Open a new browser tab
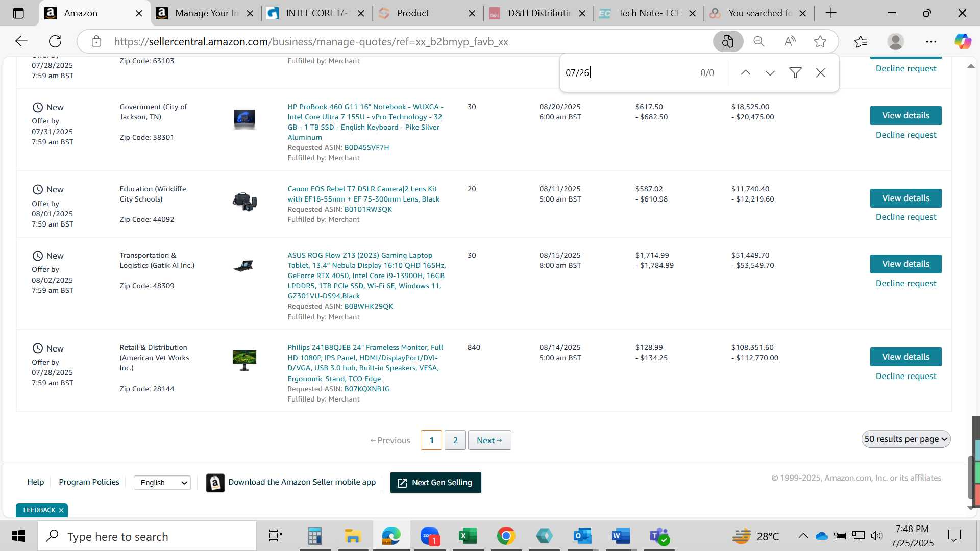Image resolution: width=980 pixels, height=551 pixels. pyautogui.click(x=831, y=13)
